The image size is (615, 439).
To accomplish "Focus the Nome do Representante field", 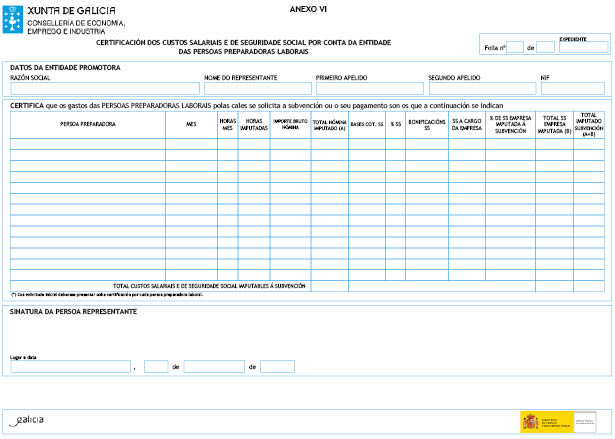I will (257, 88).
